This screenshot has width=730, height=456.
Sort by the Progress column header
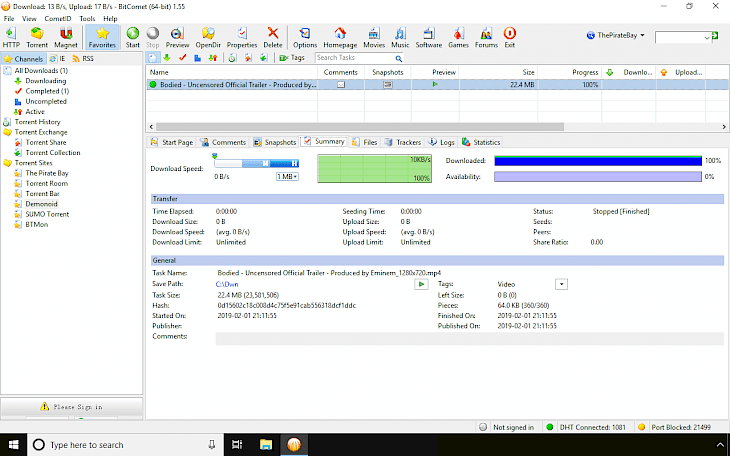point(569,72)
